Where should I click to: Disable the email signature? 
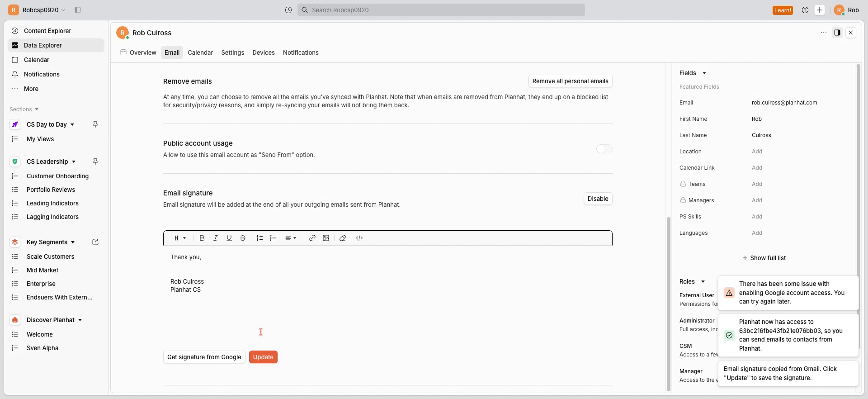598,199
